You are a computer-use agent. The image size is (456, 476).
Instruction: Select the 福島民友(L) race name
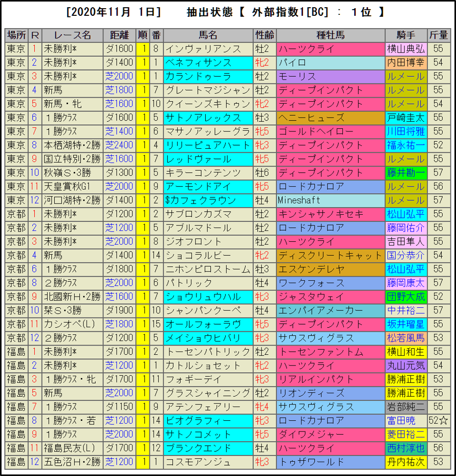coord(72,448)
